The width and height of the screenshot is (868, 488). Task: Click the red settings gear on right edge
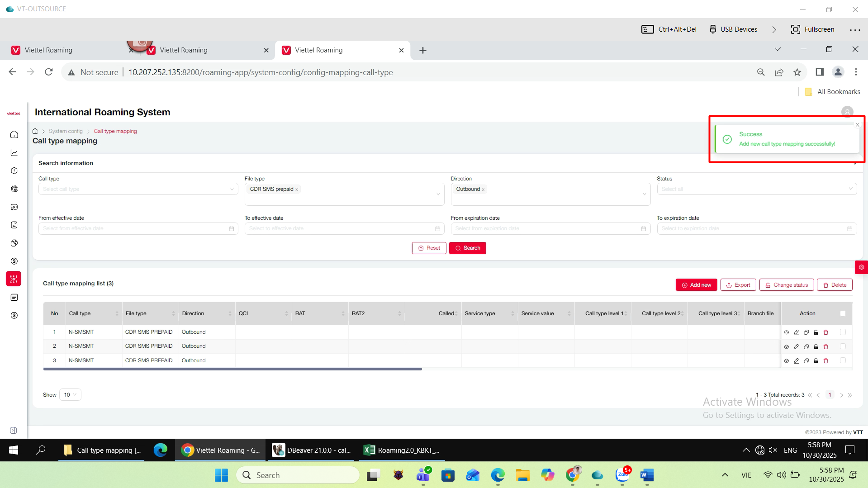861,267
